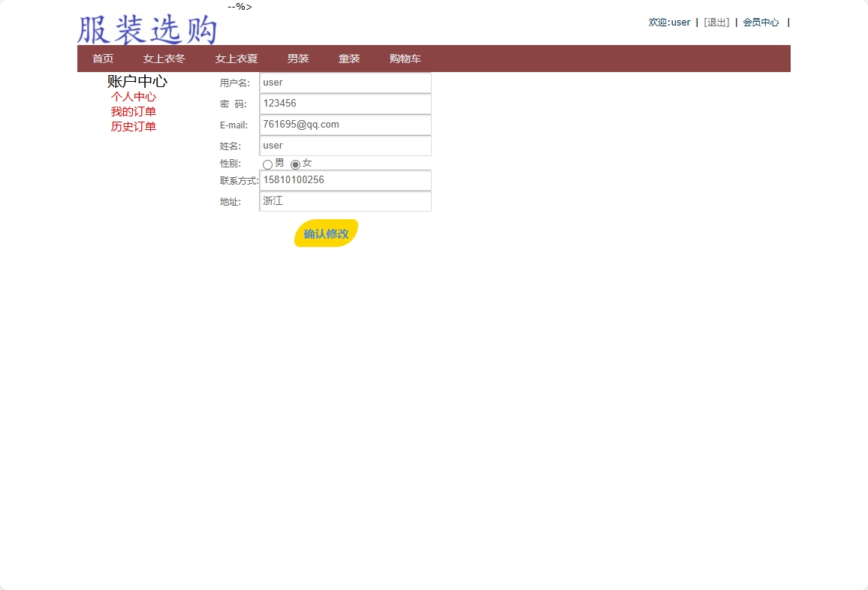The image size is (868, 590).
Task: Select the 女 gender radio button
Action: (x=295, y=164)
